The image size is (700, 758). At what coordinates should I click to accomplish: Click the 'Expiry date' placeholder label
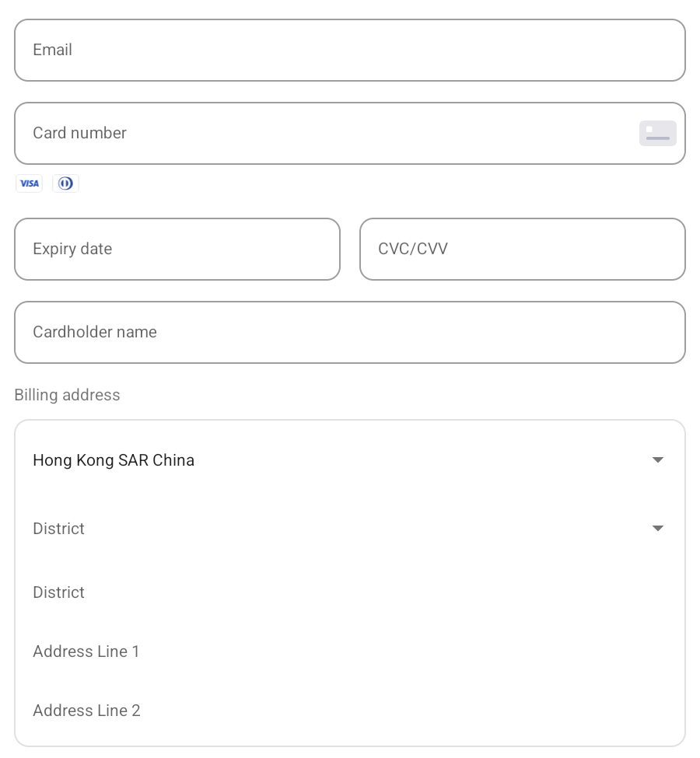click(x=72, y=249)
